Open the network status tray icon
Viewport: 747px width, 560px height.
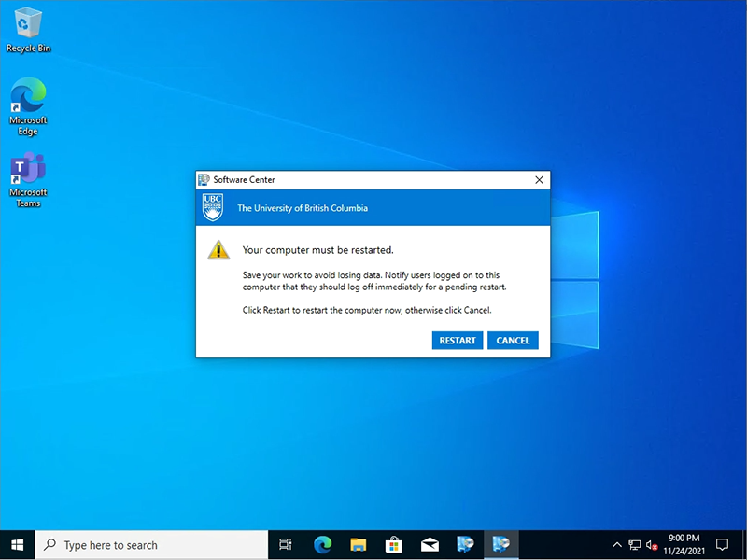click(x=634, y=545)
